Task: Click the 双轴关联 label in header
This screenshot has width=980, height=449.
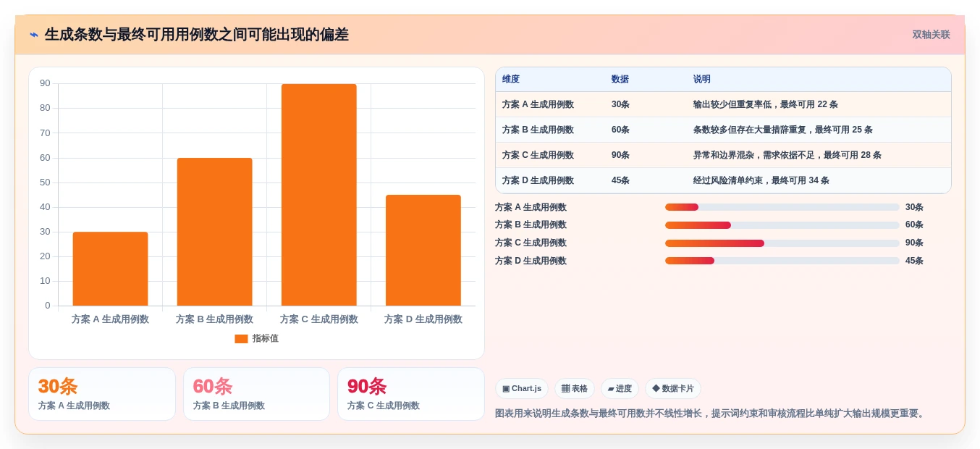Action: [x=931, y=35]
